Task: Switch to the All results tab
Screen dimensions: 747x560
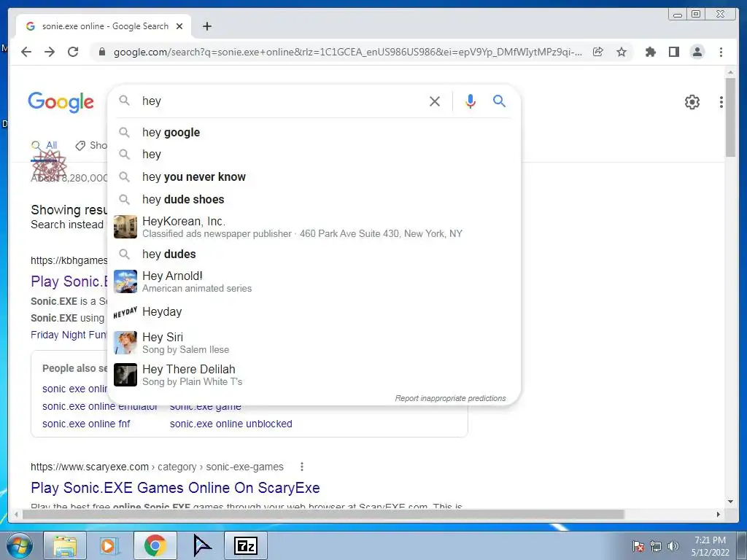Action: [x=44, y=145]
